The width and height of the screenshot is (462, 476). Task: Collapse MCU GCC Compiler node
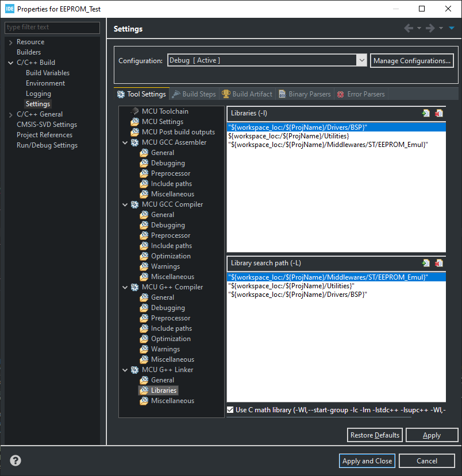[x=125, y=204]
